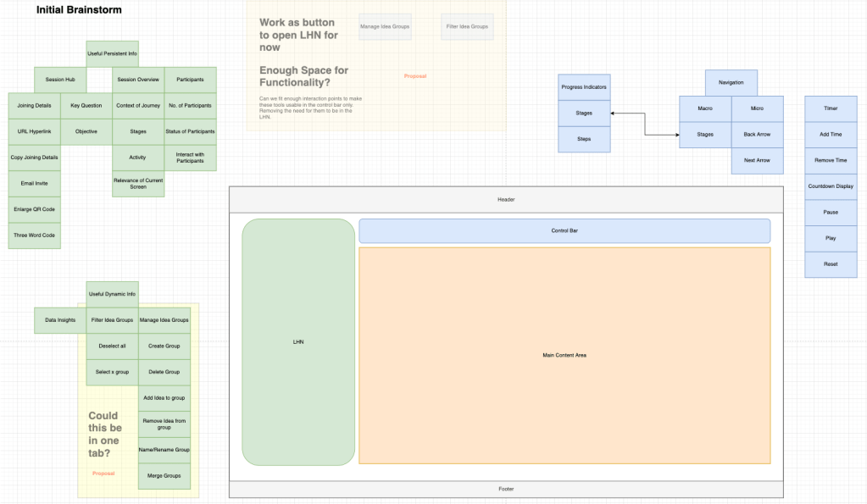
Task: Click the Enlarge QR Code box
Action: (x=35, y=209)
